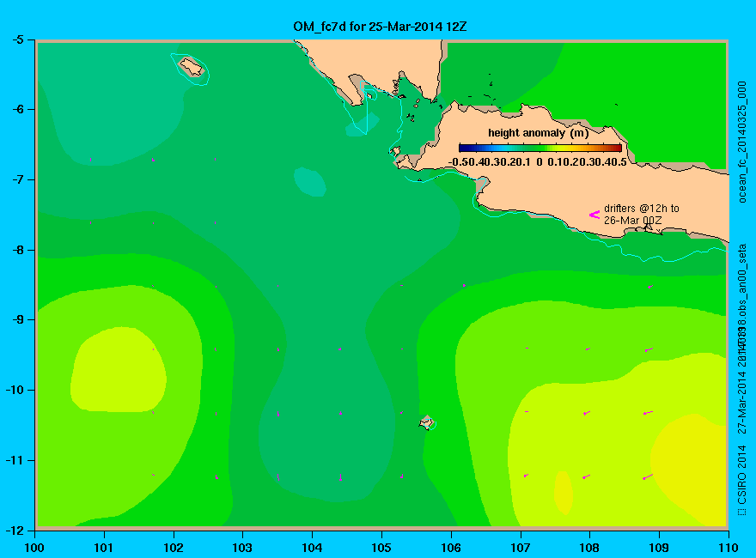756x558 pixels.
Task: Click the y-axis label -9
Action: 18,319
